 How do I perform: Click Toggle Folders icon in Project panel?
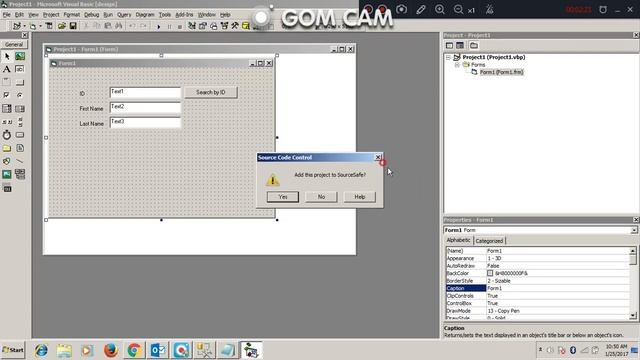point(473,45)
